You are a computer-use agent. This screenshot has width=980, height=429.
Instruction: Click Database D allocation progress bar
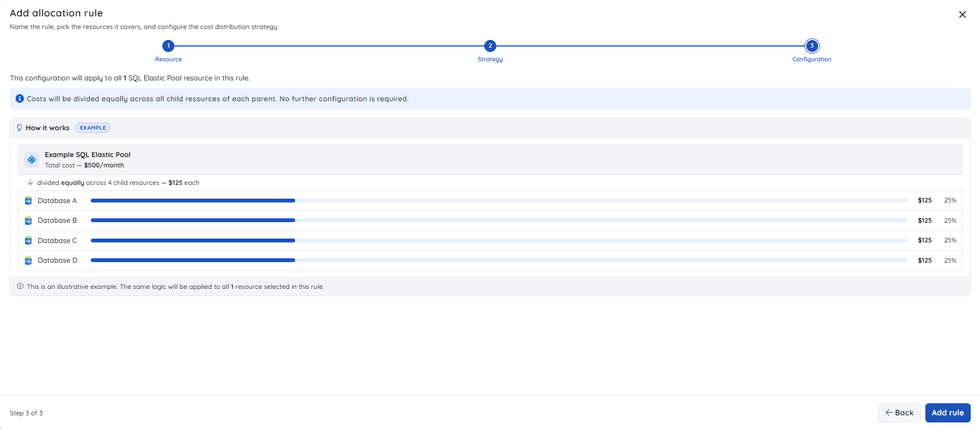pos(499,260)
